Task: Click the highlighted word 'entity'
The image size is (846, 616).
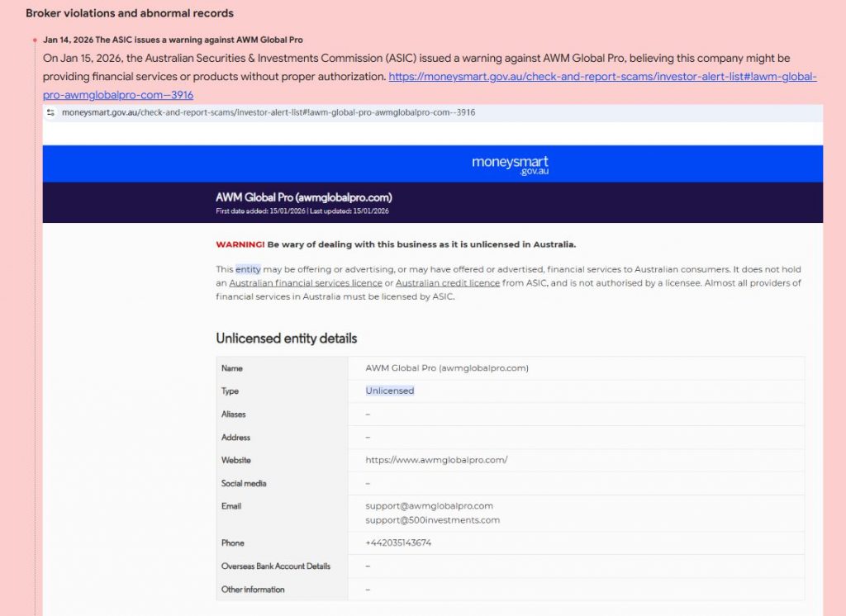Action: tap(248, 270)
